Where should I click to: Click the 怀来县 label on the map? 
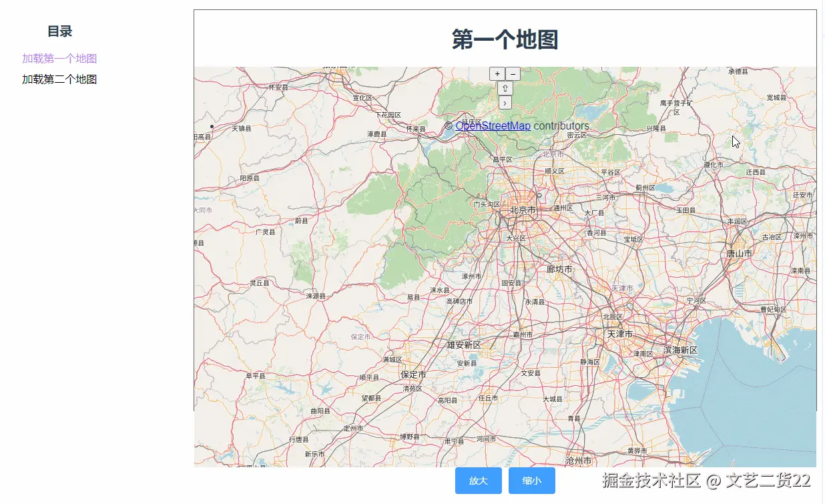(416, 130)
